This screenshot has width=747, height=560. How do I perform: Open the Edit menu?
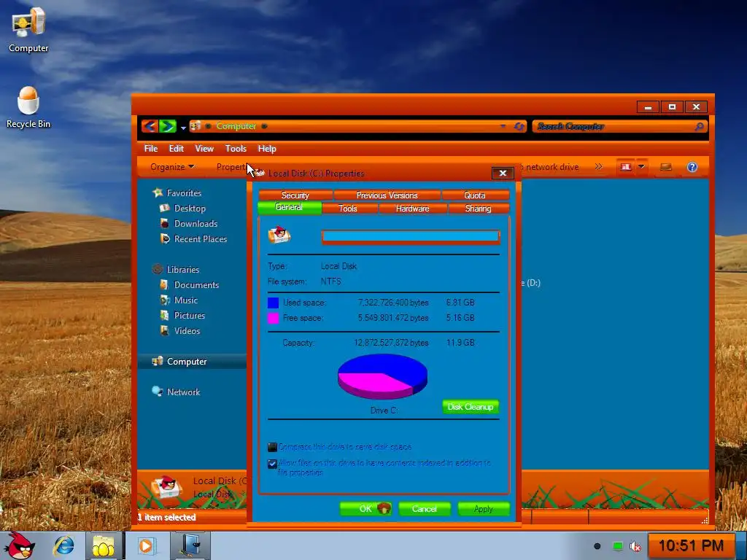(177, 149)
